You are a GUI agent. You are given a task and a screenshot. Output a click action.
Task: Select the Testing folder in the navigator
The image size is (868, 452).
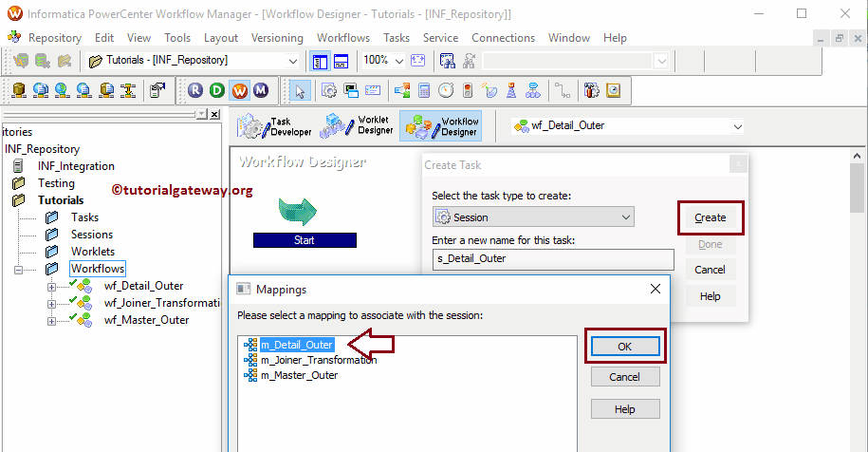pos(56,182)
